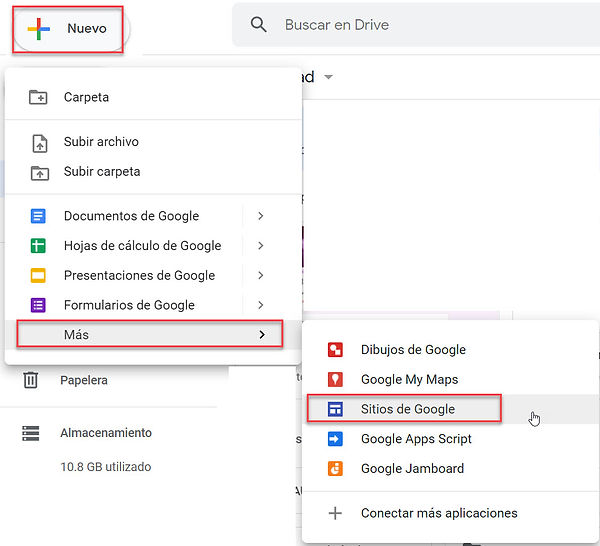The image size is (600, 546).
Task: Expand the Más submenu chevron
Action: coord(262,335)
